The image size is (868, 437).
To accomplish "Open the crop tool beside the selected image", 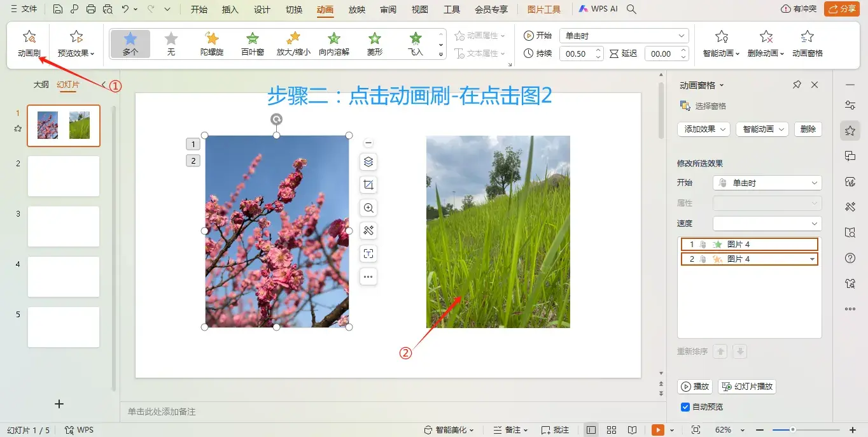I will point(368,185).
